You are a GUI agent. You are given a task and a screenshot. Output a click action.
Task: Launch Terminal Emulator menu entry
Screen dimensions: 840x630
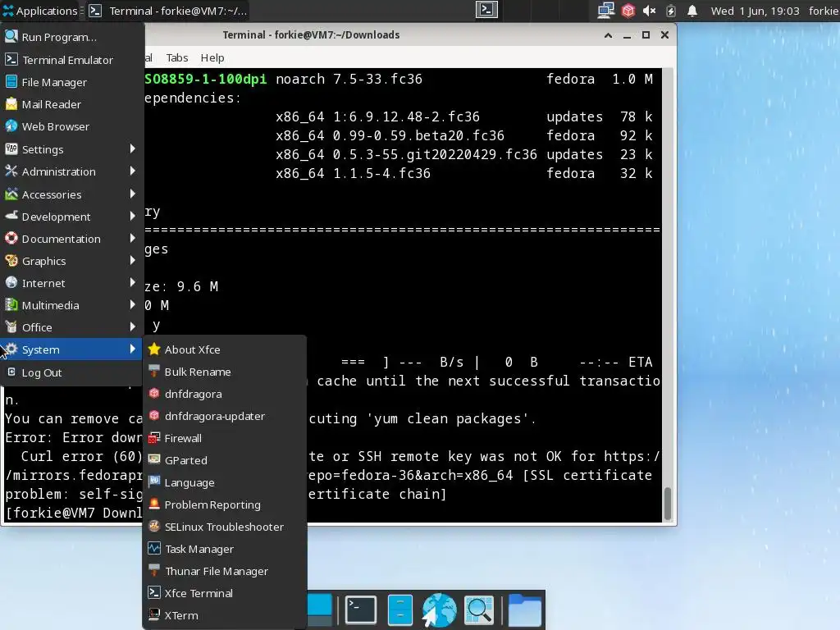tap(72, 59)
